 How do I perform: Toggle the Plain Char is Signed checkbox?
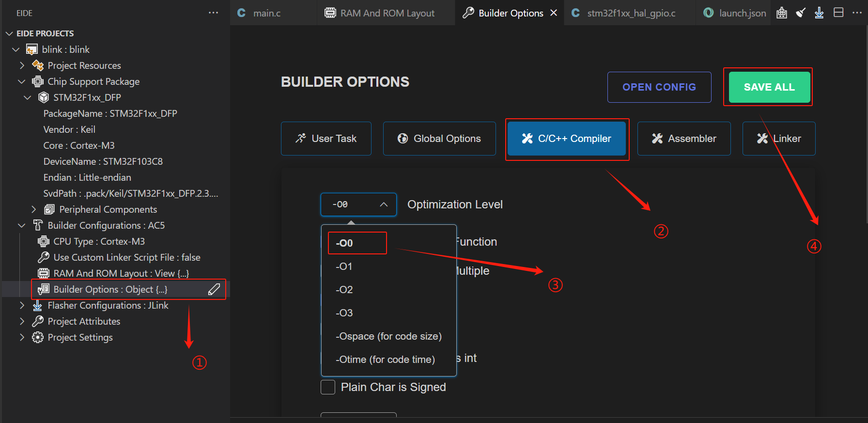pyautogui.click(x=328, y=387)
